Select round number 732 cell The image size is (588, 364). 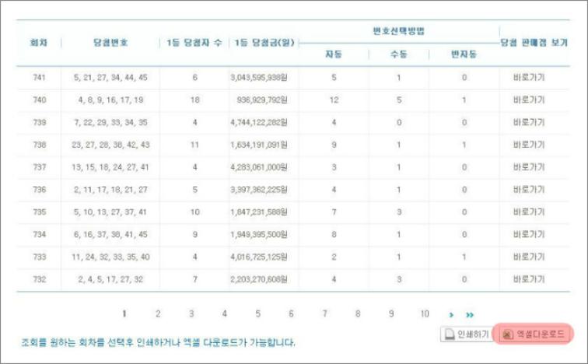pyautogui.click(x=40, y=279)
